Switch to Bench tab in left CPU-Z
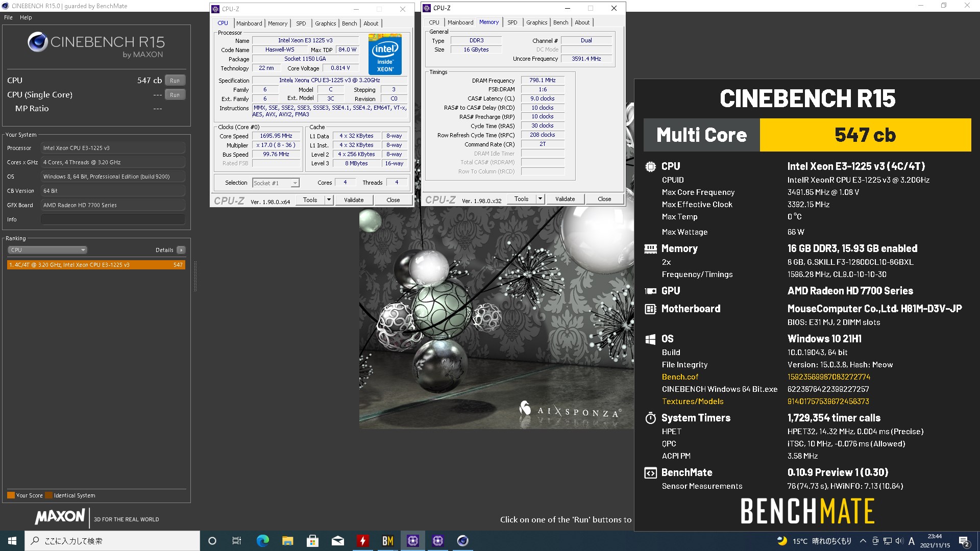Viewport: 980px width, 551px height. click(349, 23)
